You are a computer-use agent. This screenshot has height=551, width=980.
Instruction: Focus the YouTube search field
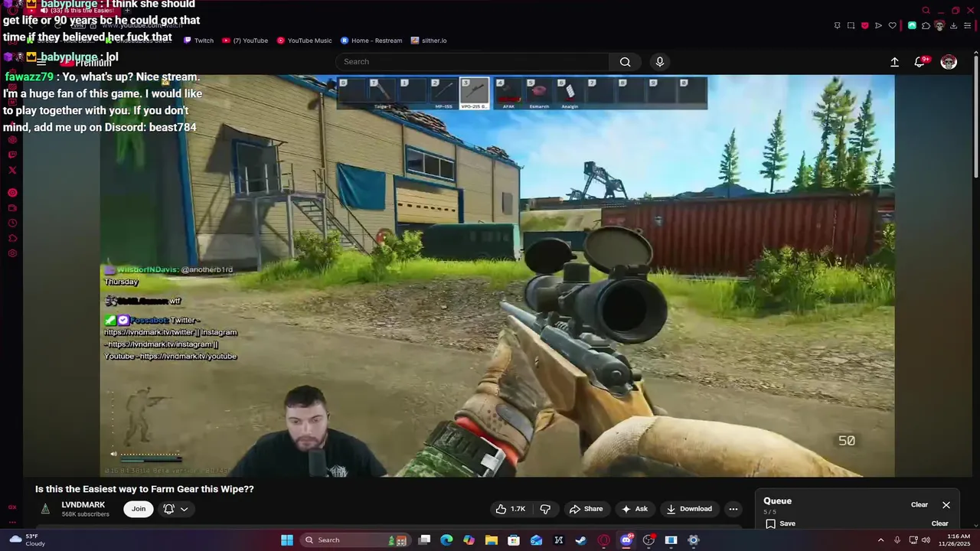pos(472,62)
